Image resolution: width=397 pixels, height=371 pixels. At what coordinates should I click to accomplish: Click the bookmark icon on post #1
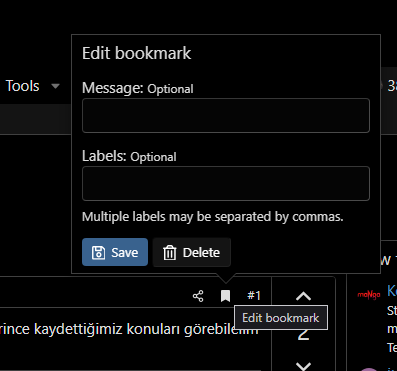(226, 296)
